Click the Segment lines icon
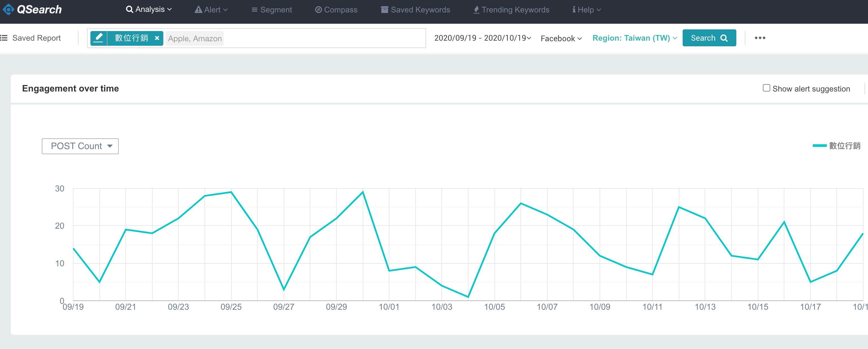This screenshot has height=349, width=868. (254, 10)
